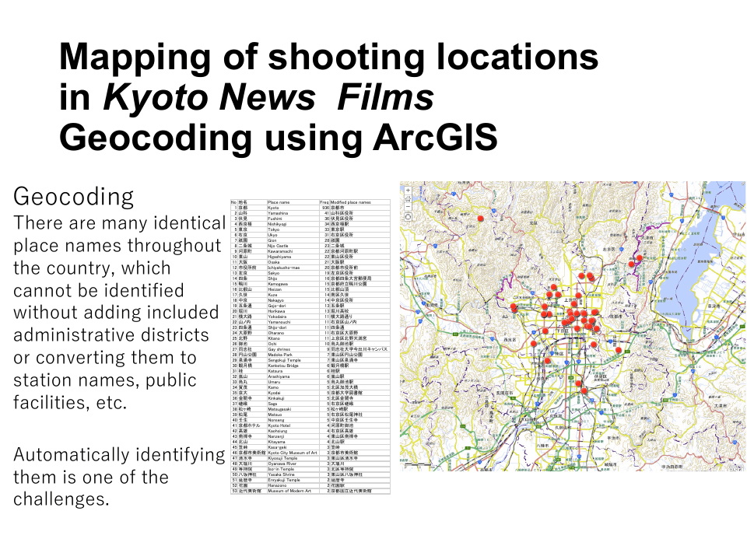Zoom out on the Kyoto map
The width and height of the screenshot is (747, 560).
[x=408, y=207]
